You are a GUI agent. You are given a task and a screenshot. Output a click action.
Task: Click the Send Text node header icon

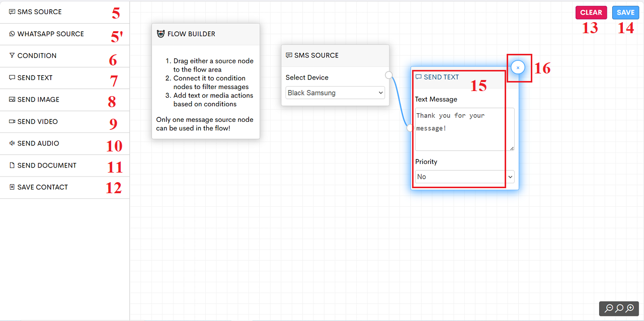point(419,77)
